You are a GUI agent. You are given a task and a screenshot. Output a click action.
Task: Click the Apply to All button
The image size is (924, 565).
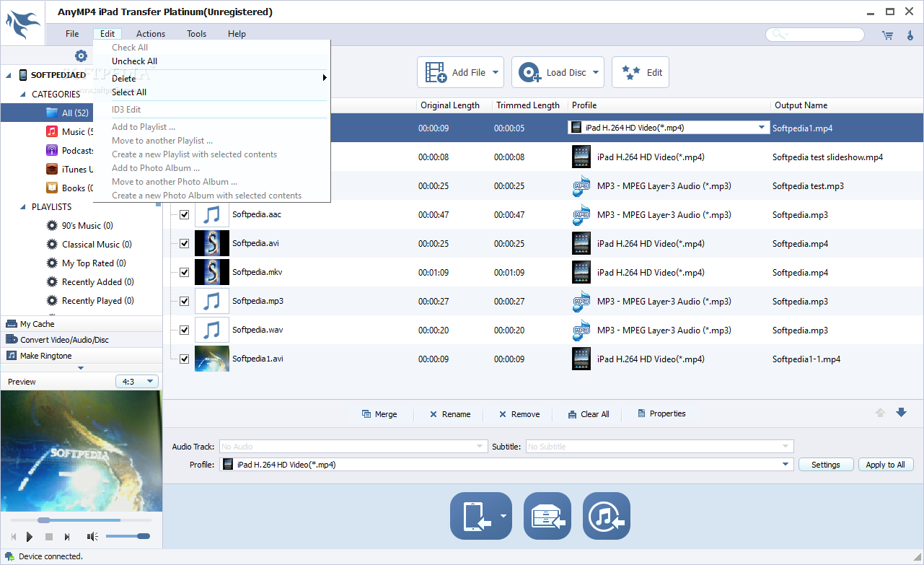click(885, 465)
